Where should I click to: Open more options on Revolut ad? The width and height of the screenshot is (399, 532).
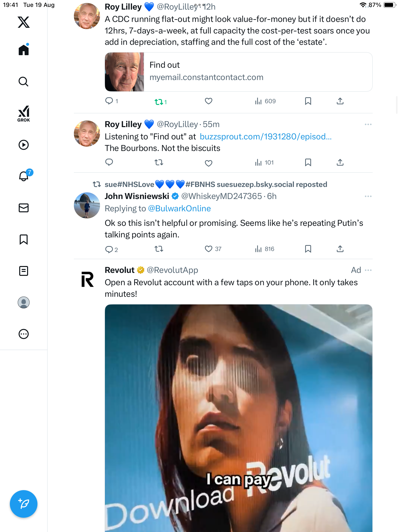tap(368, 270)
